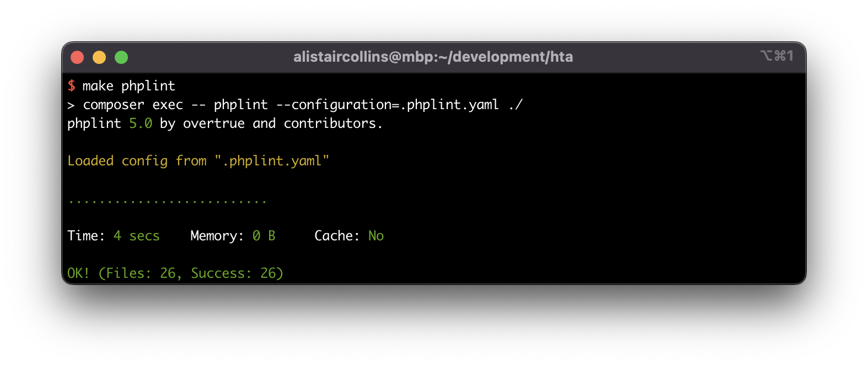868x366 pixels.
Task: Maximize terminal using the green button
Action: [x=121, y=57]
